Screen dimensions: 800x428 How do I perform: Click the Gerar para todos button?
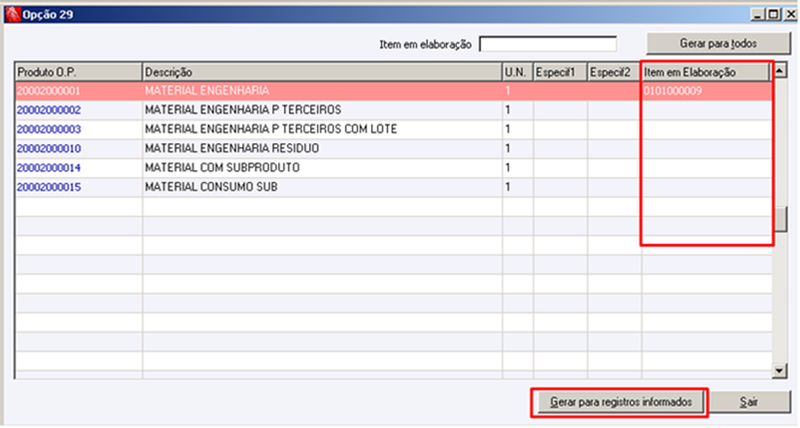click(718, 44)
